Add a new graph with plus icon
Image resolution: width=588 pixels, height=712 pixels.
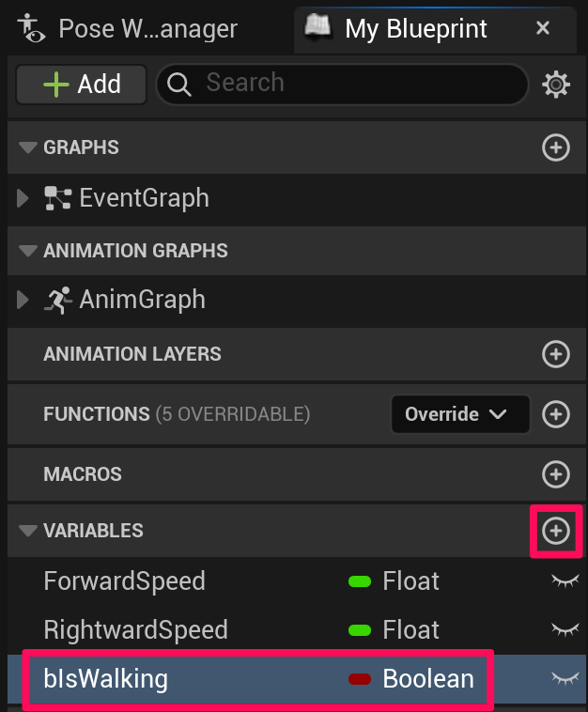(x=556, y=147)
